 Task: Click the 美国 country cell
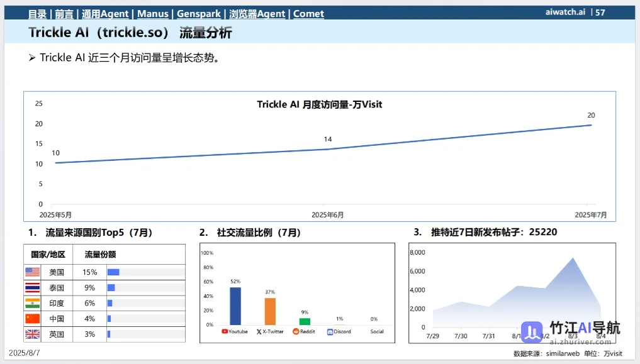57,272
